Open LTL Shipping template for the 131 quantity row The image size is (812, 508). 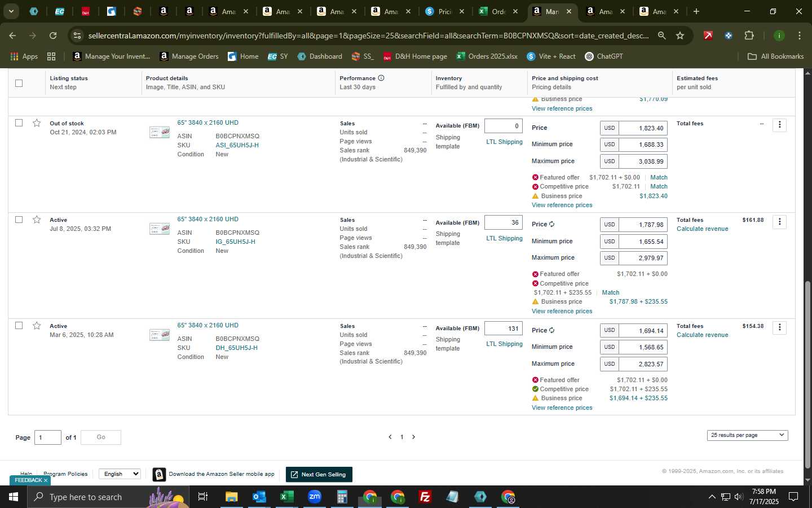(504, 344)
